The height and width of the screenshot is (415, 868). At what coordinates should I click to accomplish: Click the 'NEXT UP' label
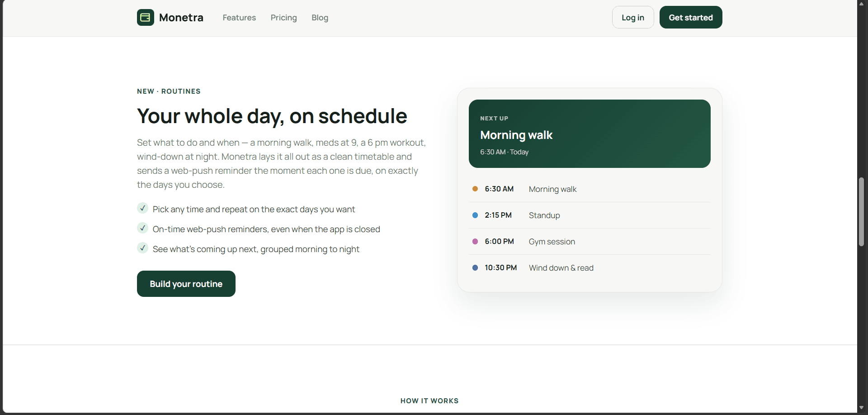pos(494,119)
